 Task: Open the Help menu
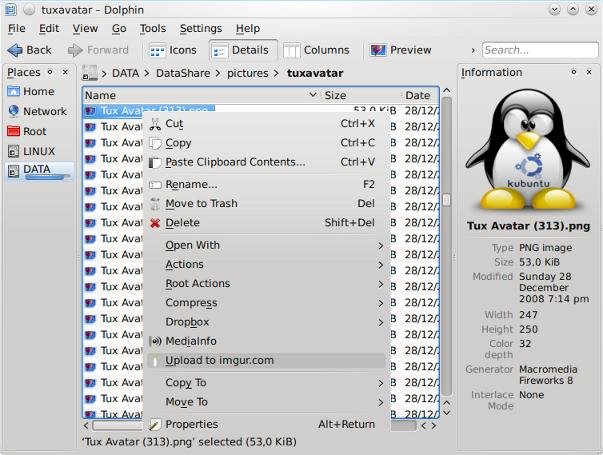coord(248,28)
